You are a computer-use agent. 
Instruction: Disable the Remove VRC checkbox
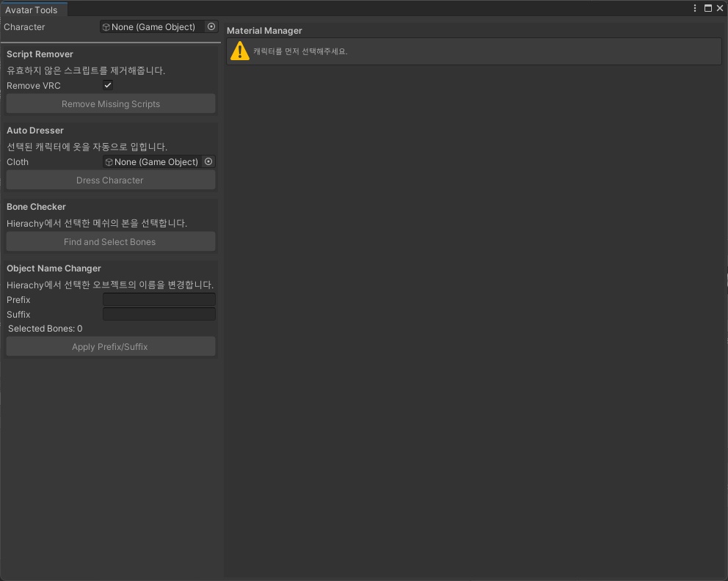point(107,85)
